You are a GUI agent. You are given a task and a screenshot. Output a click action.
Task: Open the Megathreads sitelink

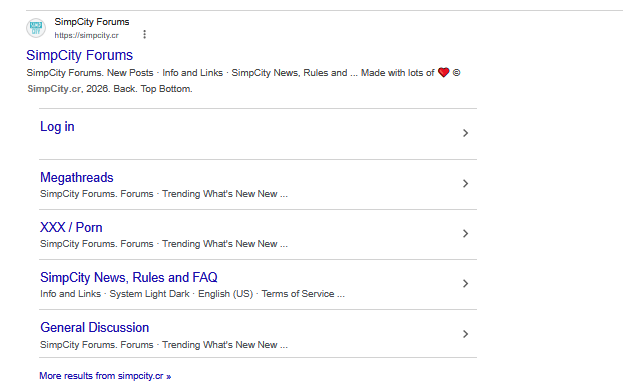(77, 177)
